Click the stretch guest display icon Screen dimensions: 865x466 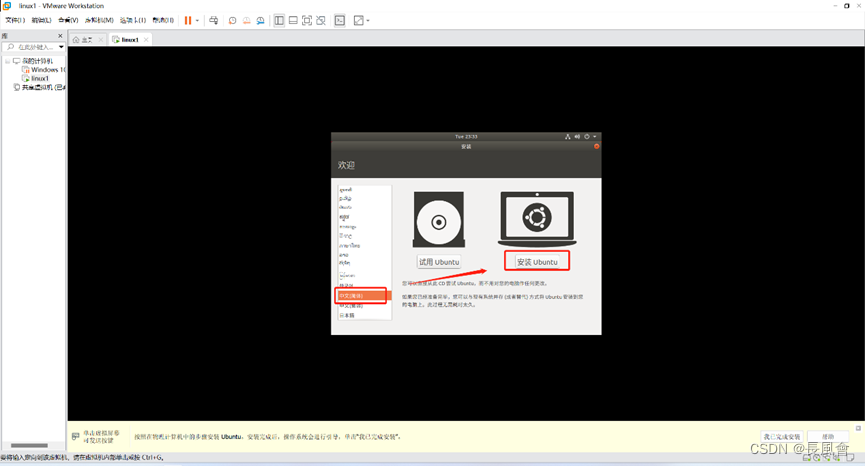pyautogui.click(x=359, y=20)
